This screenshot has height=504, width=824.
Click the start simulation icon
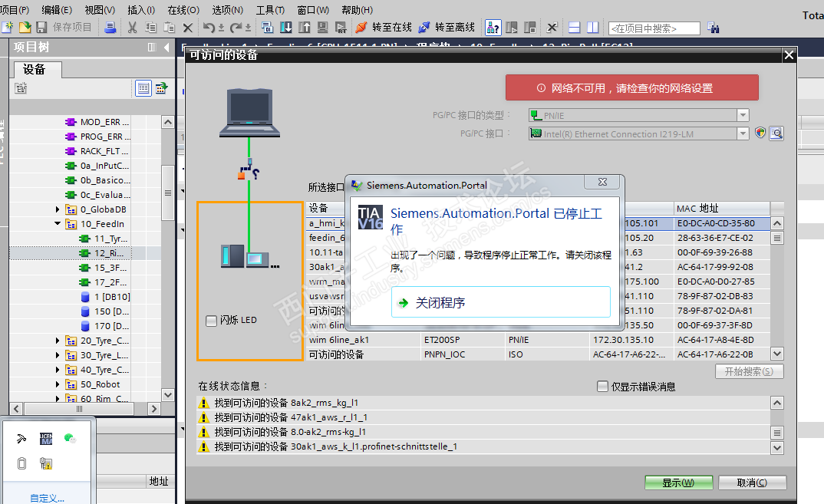tap(323, 28)
